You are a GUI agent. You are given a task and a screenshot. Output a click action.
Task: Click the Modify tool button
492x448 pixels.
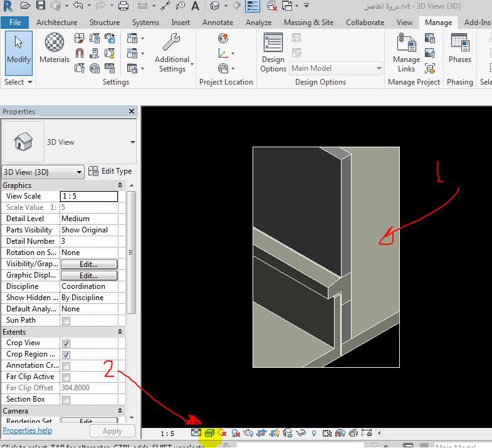[x=19, y=53]
